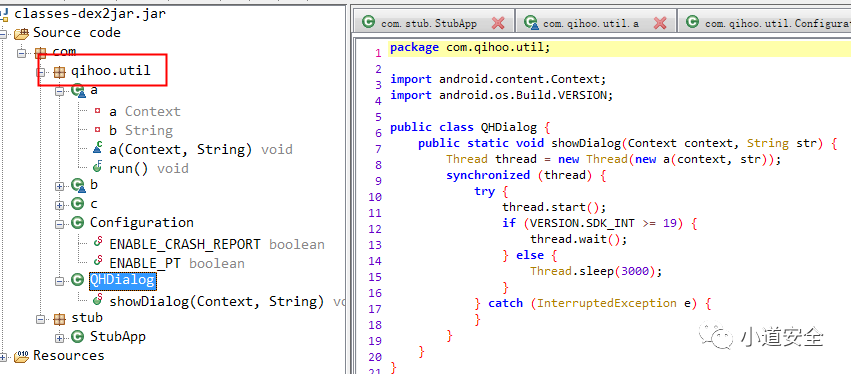The image size is (851, 374).
Task: Expand the StubApp tree node
Action: click(59, 337)
